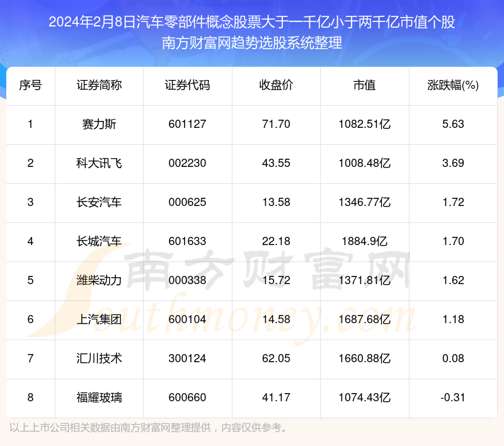
Task: Click the title line starting 2024年2月8日
Action: tap(252, 22)
